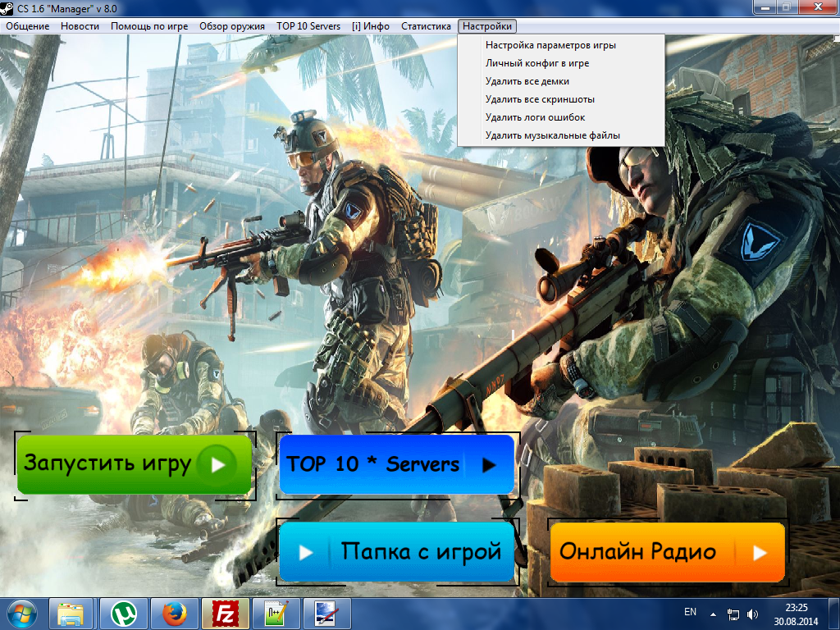
Task: Click the green Запустить игру button
Action: (134, 464)
